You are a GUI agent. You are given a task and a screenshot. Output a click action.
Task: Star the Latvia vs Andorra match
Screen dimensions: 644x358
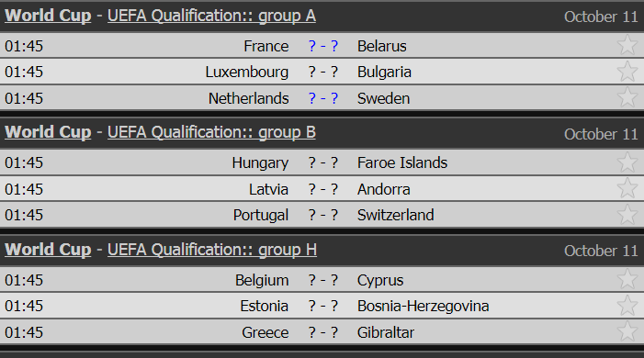click(x=627, y=188)
